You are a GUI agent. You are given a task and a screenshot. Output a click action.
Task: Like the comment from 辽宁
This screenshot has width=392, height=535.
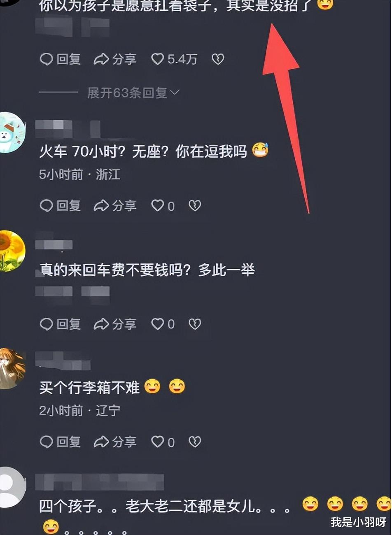[x=163, y=442]
